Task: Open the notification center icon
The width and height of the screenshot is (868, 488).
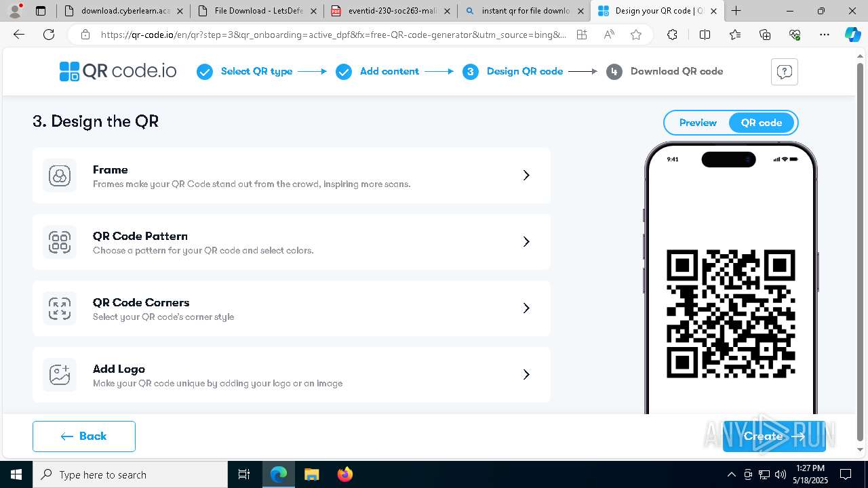Action: 846,474
